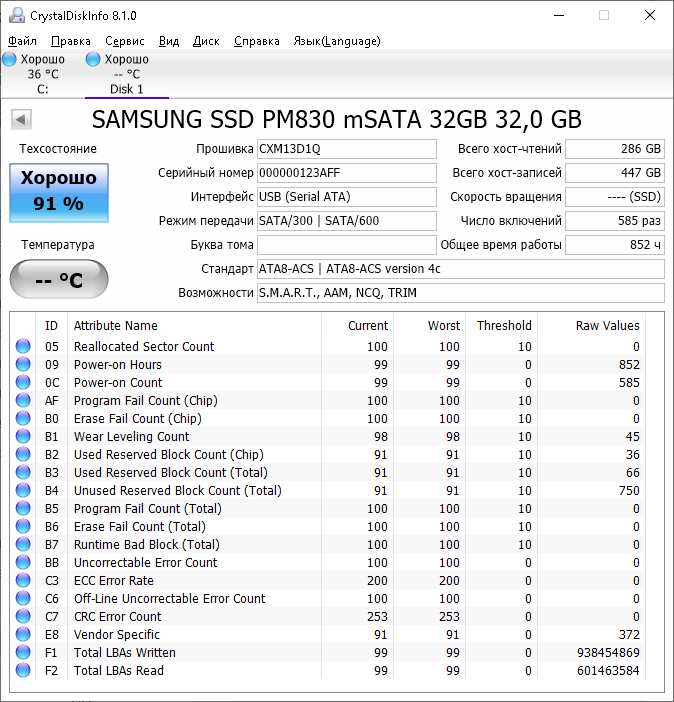Select the C: drive tab

[x=43, y=74]
